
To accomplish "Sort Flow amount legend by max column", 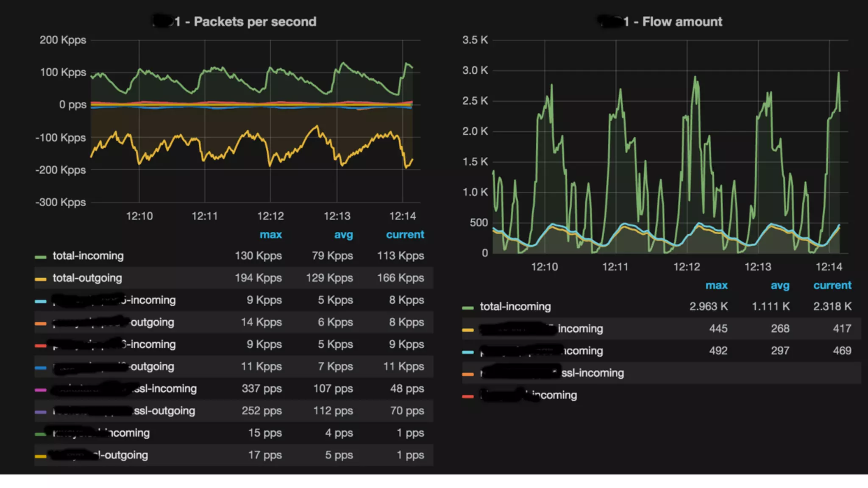I will click(716, 286).
